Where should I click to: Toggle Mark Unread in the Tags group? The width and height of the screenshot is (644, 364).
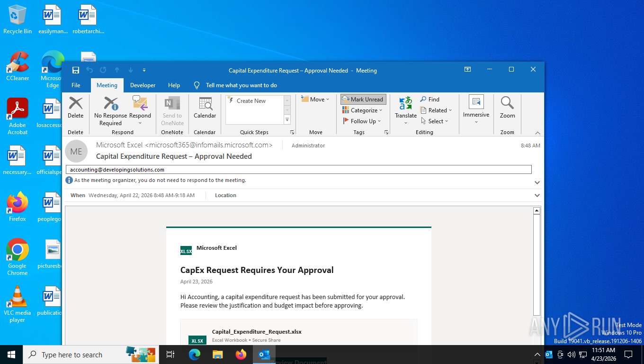[363, 100]
